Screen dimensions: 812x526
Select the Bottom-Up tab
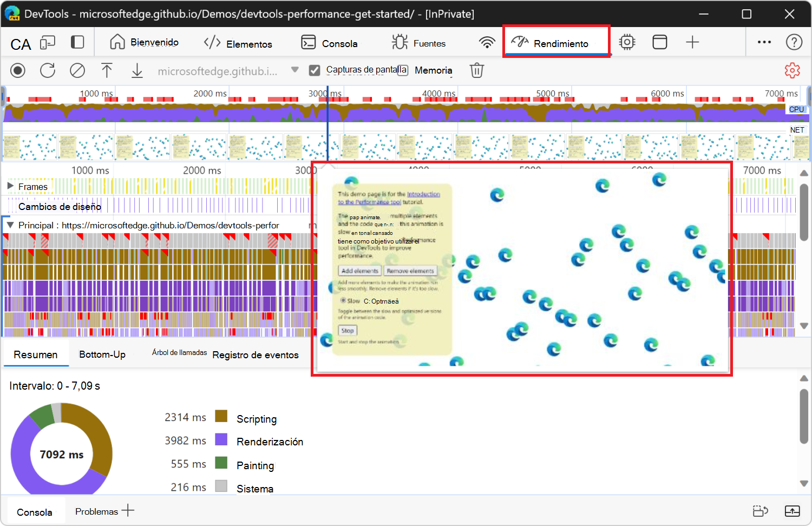tap(102, 354)
